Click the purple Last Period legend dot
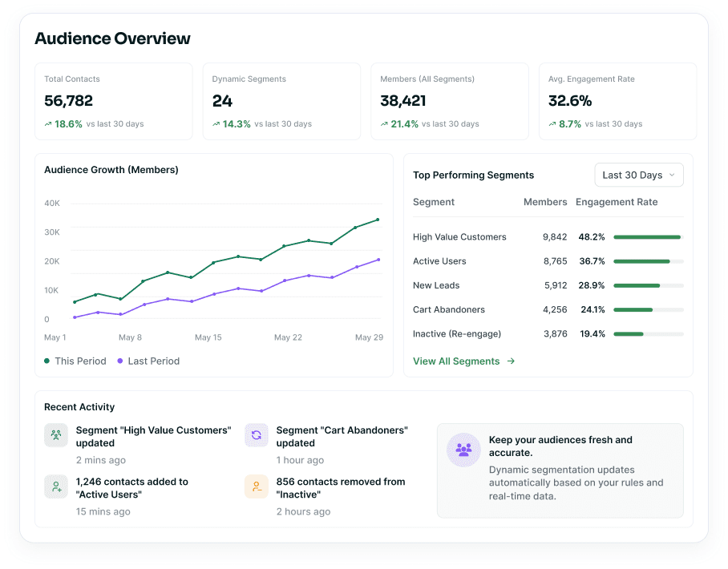This screenshot has height=569, width=728. coord(119,361)
